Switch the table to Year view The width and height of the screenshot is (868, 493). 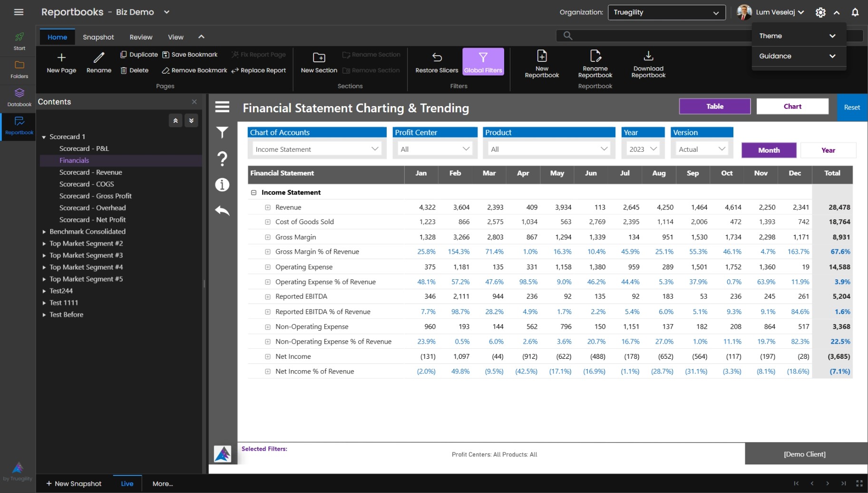point(828,150)
